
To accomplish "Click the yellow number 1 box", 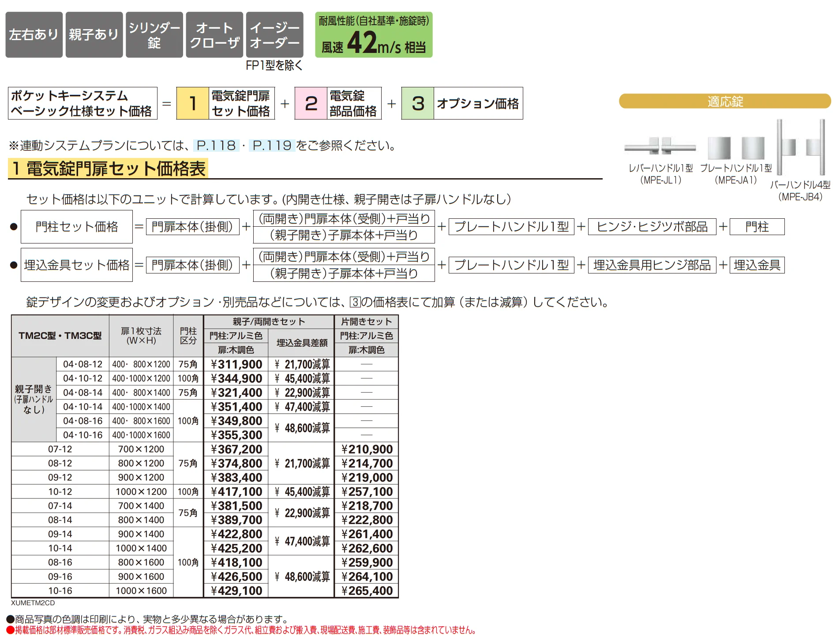I will pos(193,103).
